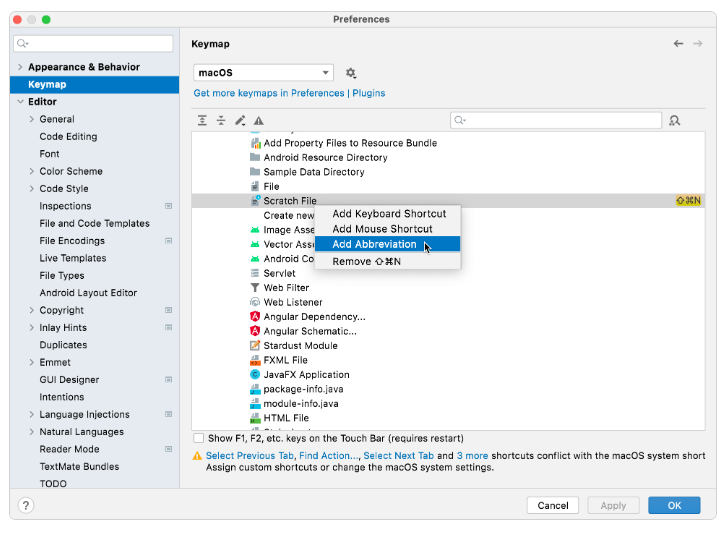724x533 pixels.
Task: Open TextMate Bundles settings
Action: click(x=79, y=466)
